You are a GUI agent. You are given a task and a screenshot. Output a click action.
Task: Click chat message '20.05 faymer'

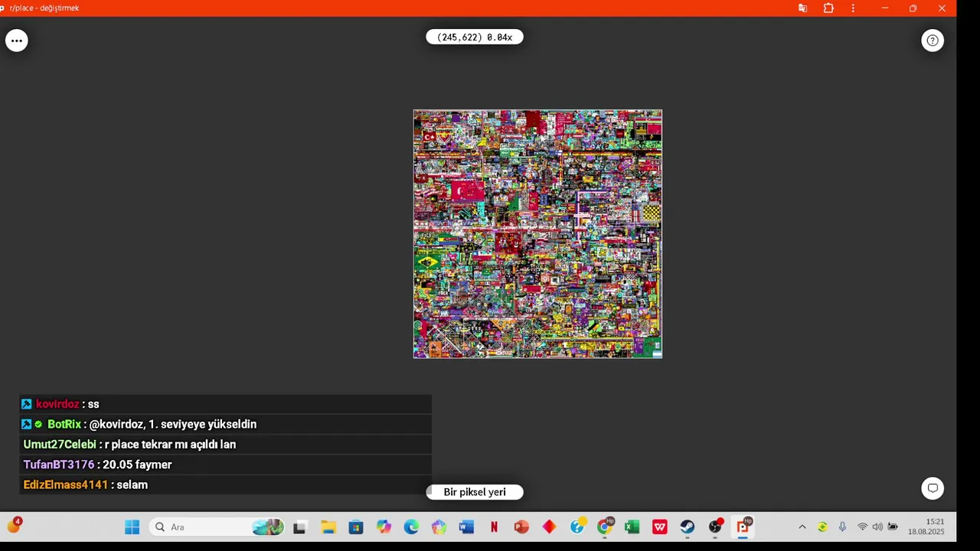pyautogui.click(x=137, y=465)
